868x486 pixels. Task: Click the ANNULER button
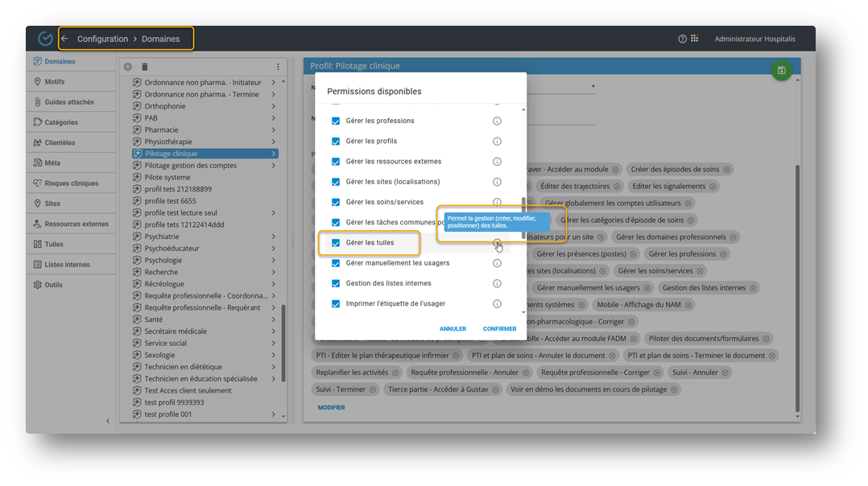(x=453, y=329)
